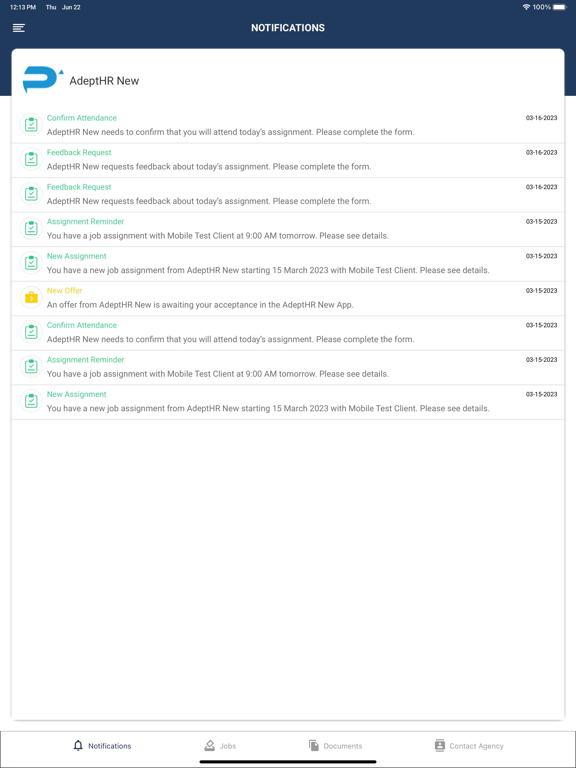Open New Assignment title directly above New Offer
This screenshot has height=768, width=576.
[x=76, y=256]
